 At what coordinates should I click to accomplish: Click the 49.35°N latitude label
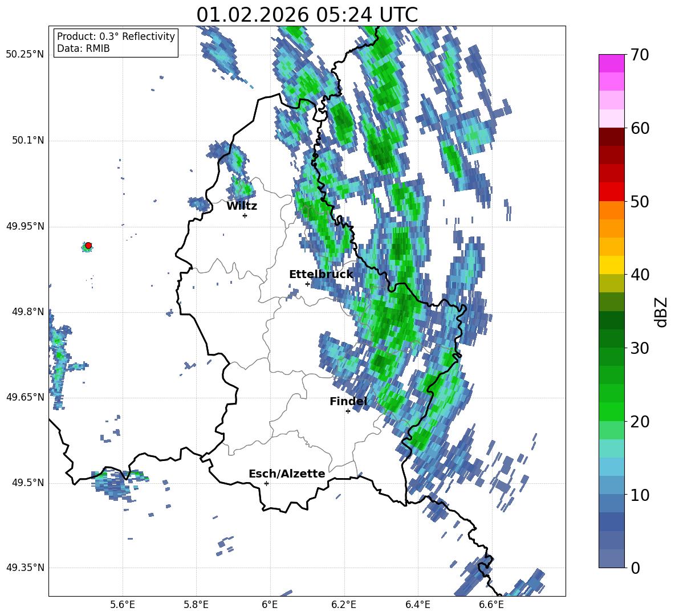25,568
